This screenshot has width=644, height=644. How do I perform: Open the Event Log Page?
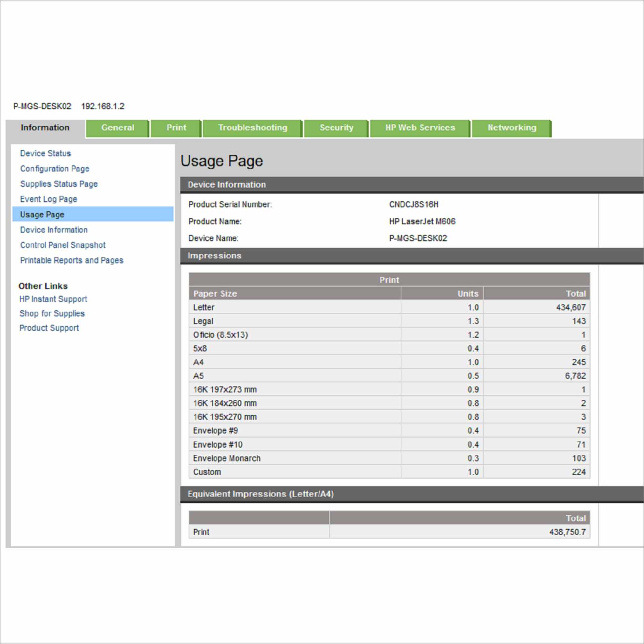[x=49, y=199]
